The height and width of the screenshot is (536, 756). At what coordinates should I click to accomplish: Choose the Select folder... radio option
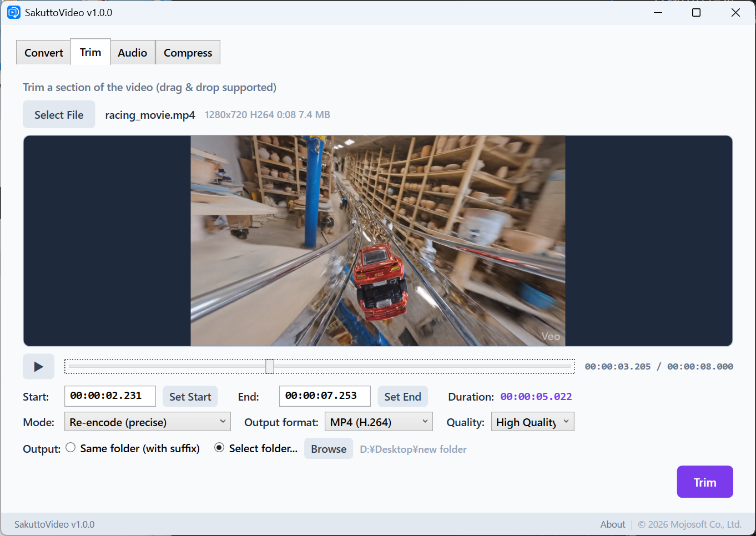[220, 448]
